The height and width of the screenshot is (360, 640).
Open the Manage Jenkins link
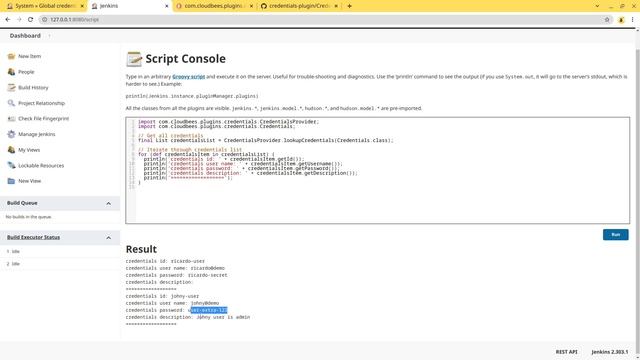point(36,134)
